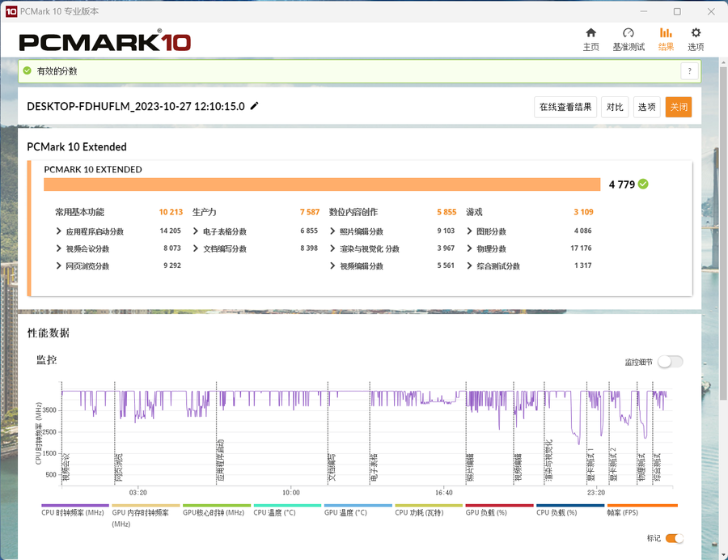Expand 物理分数 chevron
Screen dimensions: 728x560
point(469,248)
